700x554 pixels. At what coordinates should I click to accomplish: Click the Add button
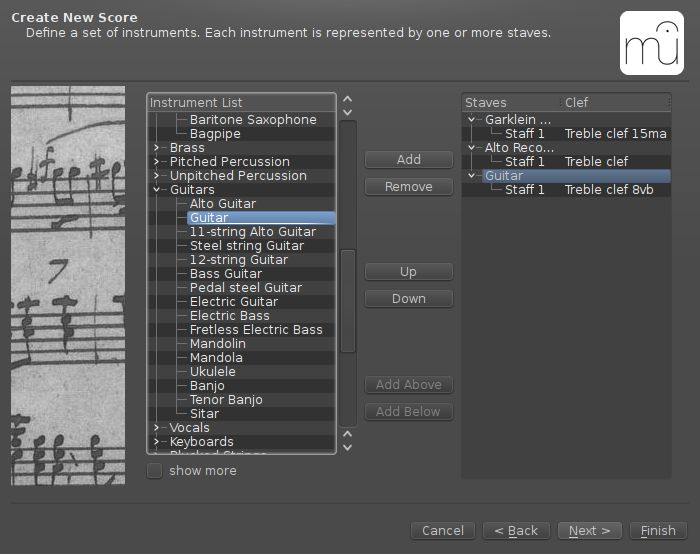tap(409, 160)
